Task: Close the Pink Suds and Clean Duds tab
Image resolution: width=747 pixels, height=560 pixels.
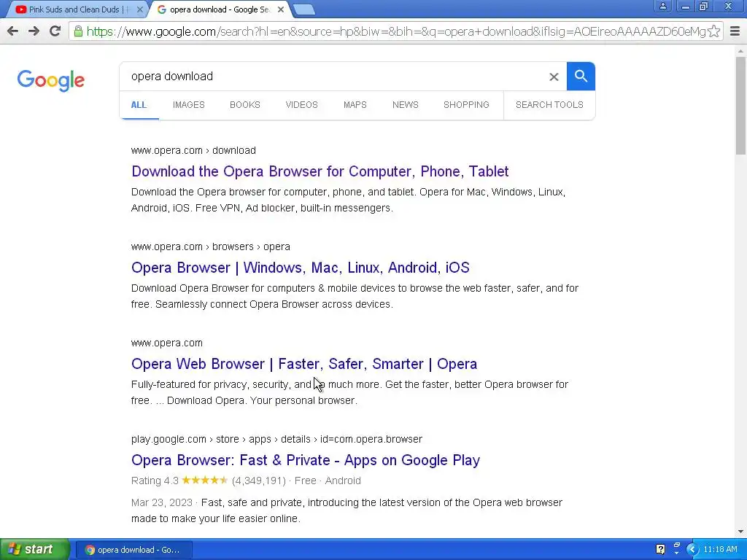Action: point(139,9)
